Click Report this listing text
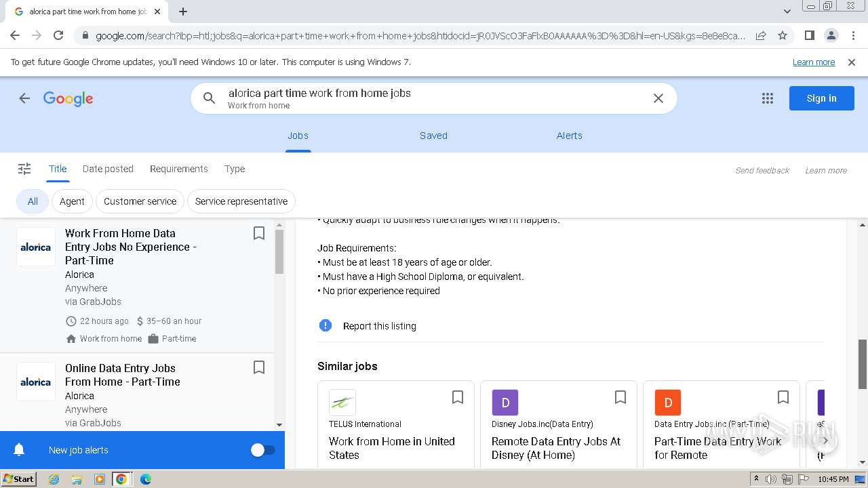Image resolution: width=868 pixels, height=488 pixels. [x=380, y=326]
